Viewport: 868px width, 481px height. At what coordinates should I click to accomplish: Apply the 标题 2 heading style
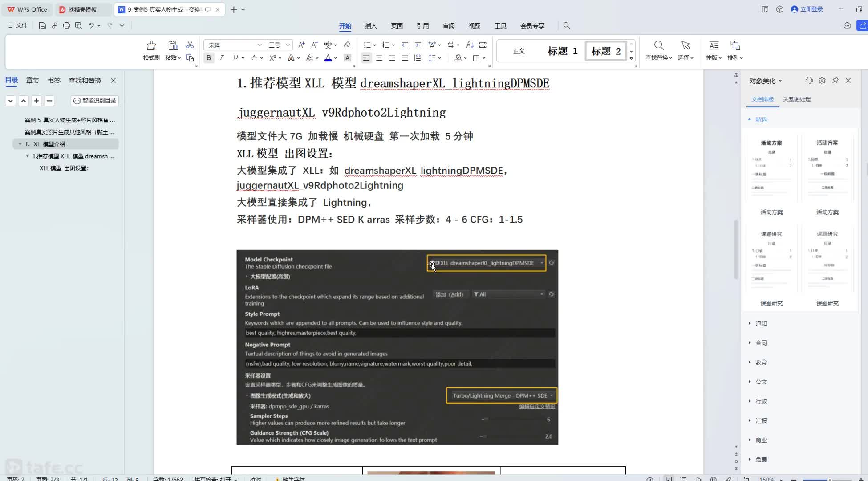tap(606, 51)
